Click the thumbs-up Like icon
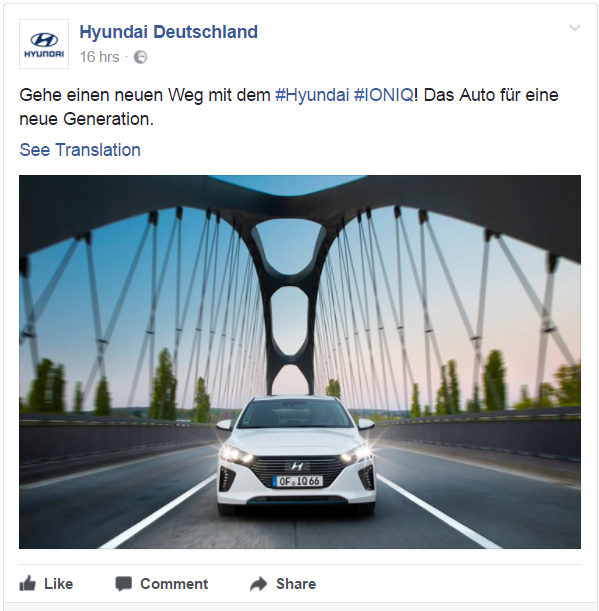 pyautogui.click(x=28, y=584)
